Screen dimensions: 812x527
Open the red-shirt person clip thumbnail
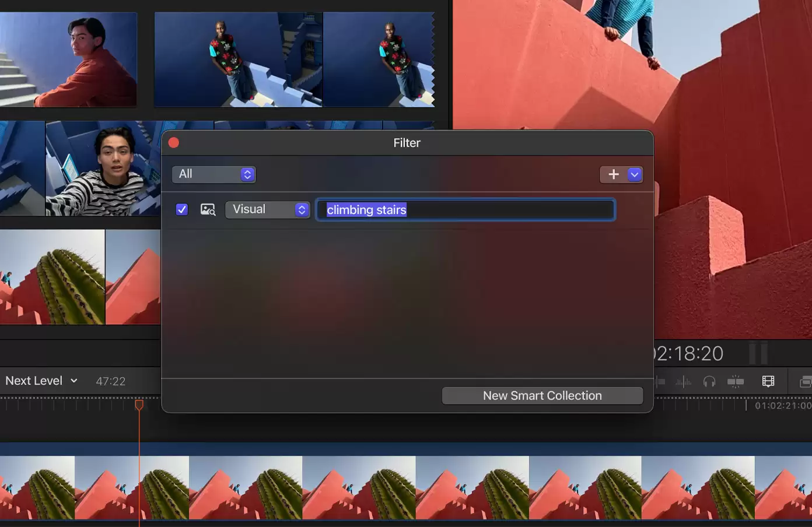[68, 59]
